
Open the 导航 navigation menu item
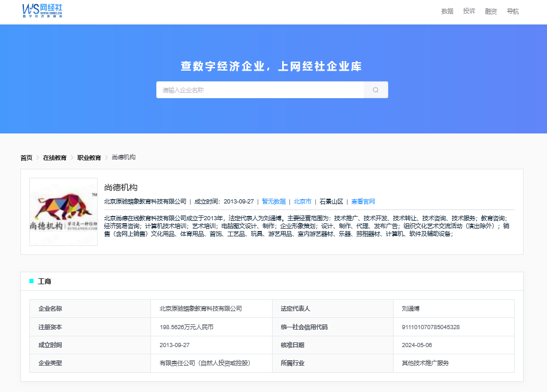pyautogui.click(x=513, y=11)
